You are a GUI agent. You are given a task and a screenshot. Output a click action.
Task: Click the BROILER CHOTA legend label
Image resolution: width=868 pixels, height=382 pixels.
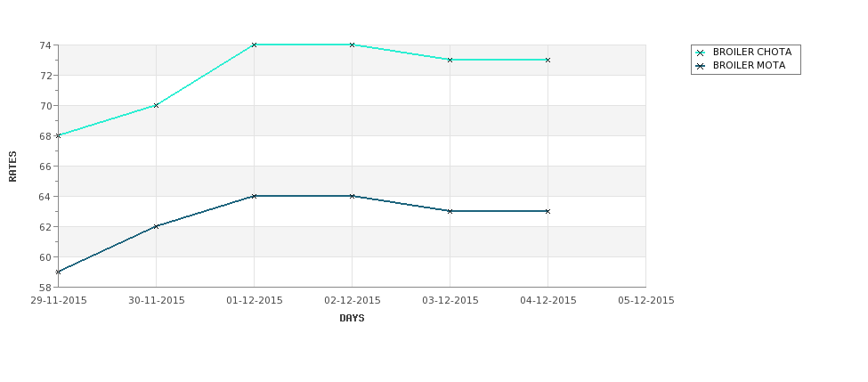tap(752, 52)
